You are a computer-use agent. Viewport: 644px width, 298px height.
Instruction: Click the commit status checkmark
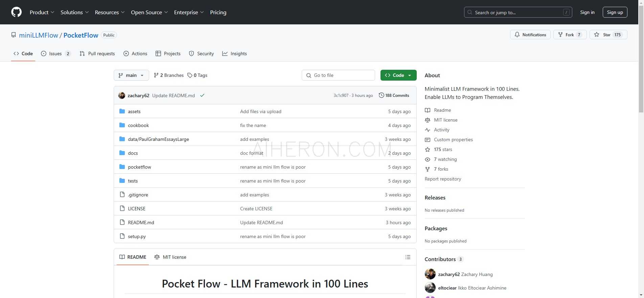click(202, 95)
